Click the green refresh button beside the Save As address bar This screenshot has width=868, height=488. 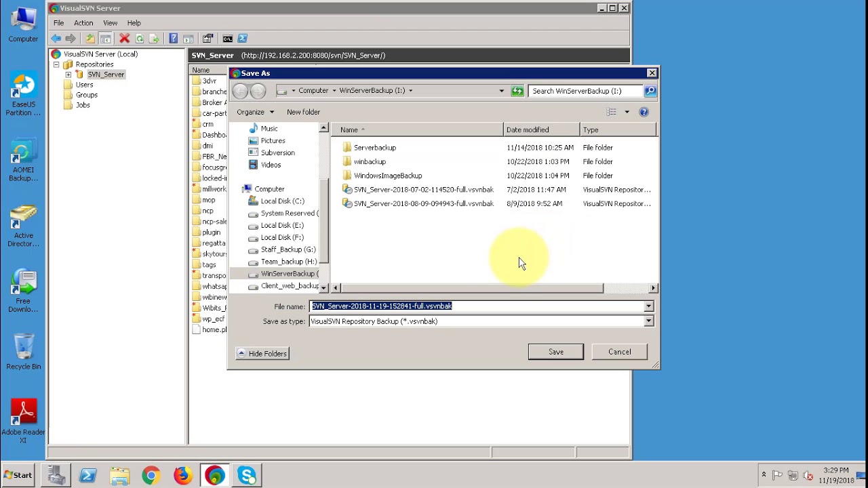tap(517, 91)
